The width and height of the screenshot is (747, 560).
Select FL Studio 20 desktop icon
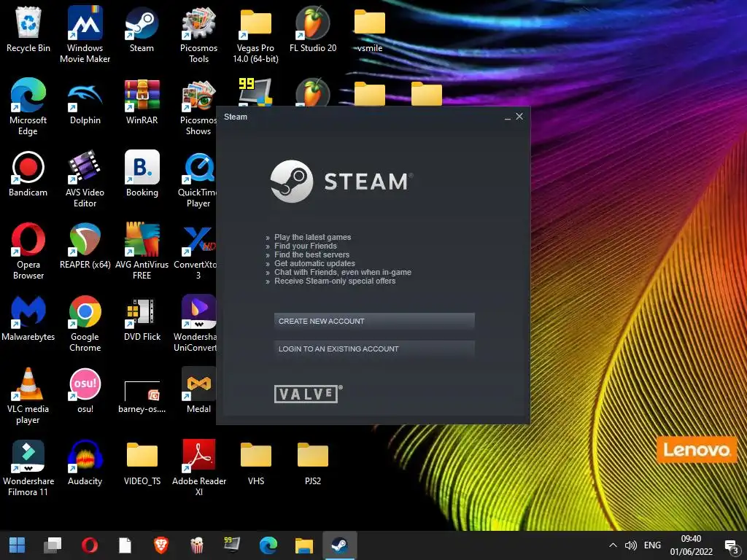coord(312,29)
